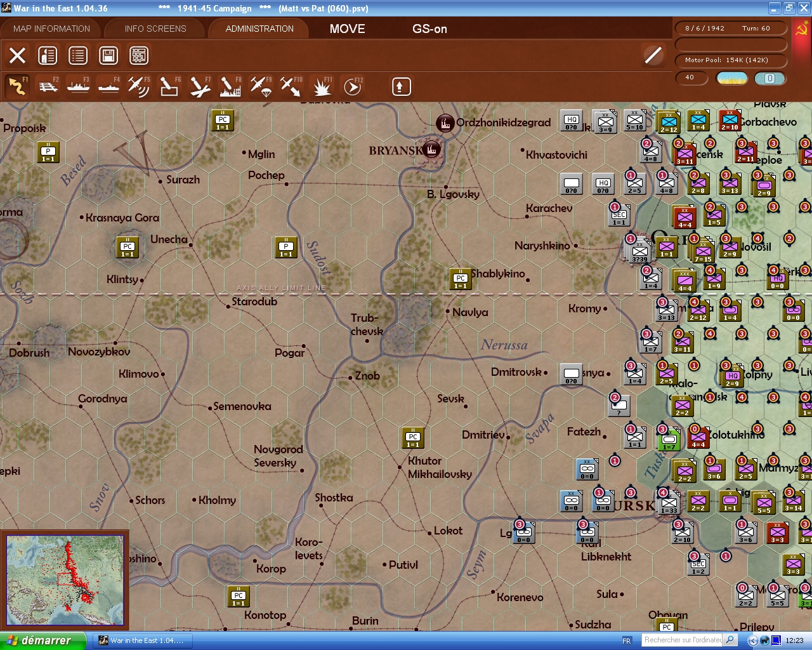Select the F11 explosion icon mode

322,86
